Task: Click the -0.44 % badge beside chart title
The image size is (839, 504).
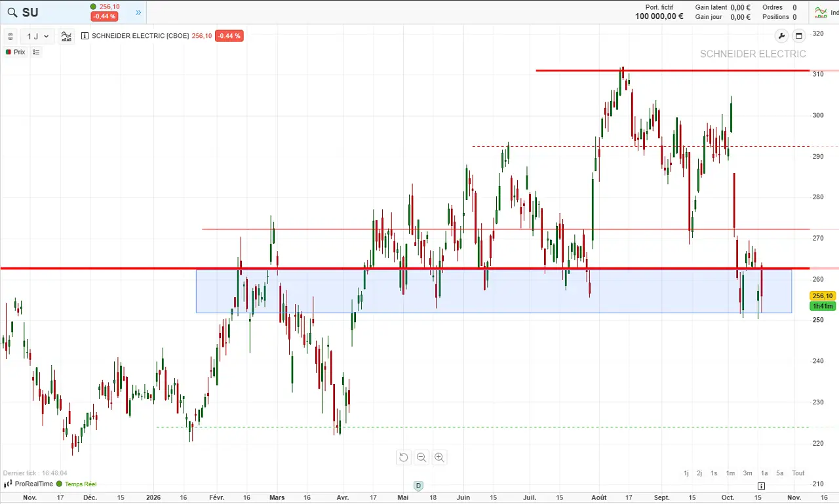Action: click(x=229, y=36)
